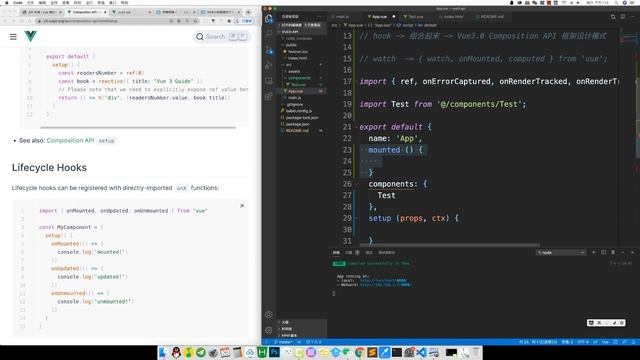
Task: Open Remote Explorer view in VS Code activity bar
Action: (269, 81)
